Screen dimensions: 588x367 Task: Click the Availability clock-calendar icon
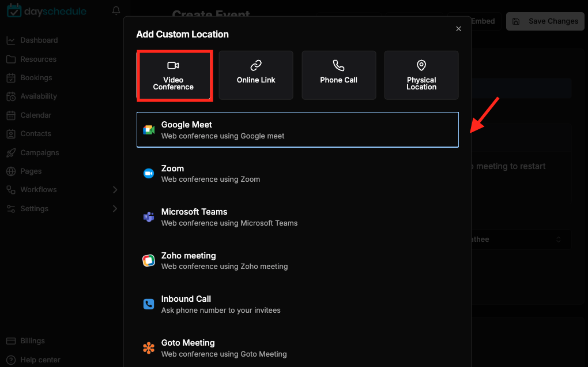(x=11, y=96)
